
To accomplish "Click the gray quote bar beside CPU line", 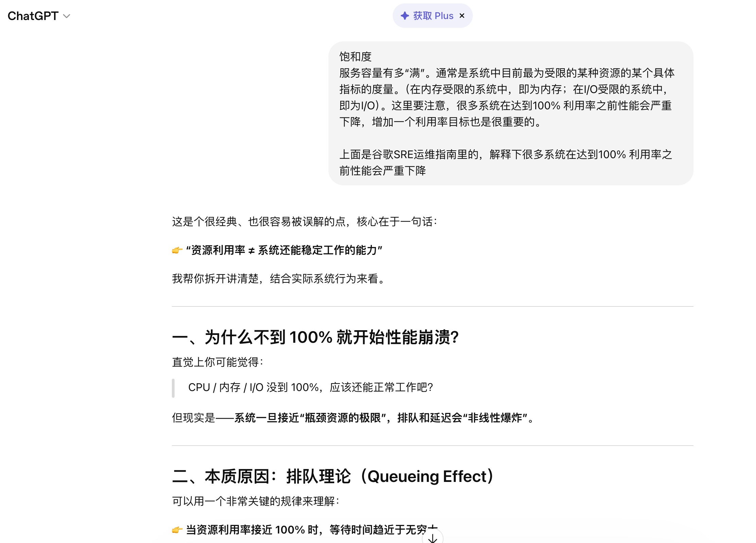I will click(174, 388).
